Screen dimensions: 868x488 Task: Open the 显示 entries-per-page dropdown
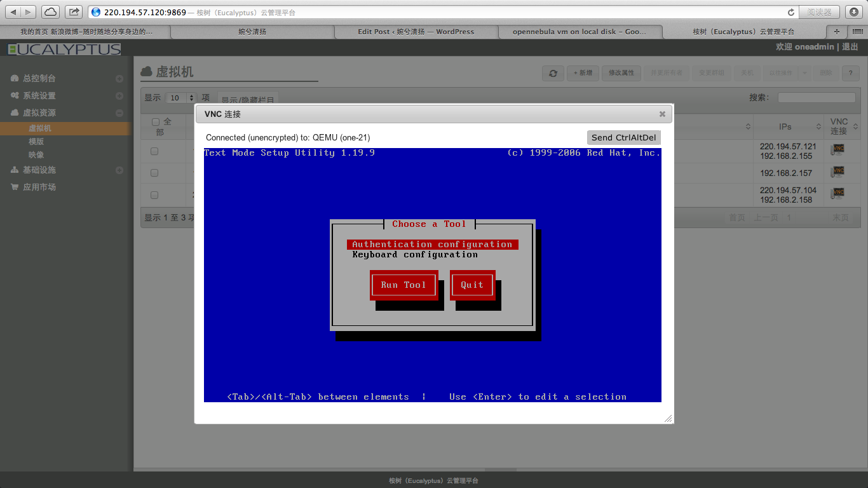182,98
